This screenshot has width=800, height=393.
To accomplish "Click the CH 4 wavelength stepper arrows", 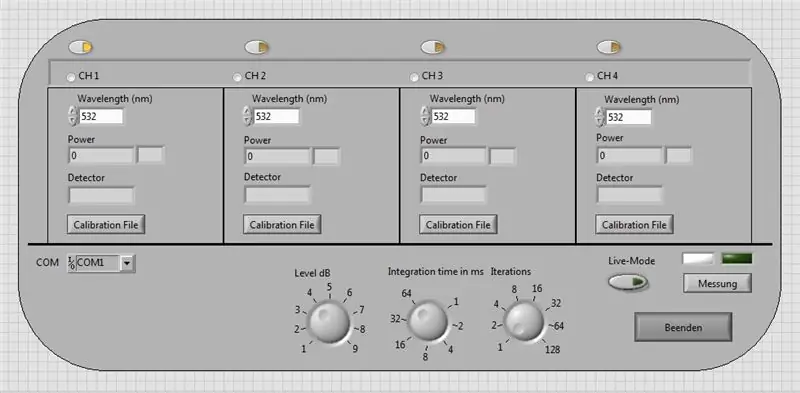I will [x=600, y=117].
